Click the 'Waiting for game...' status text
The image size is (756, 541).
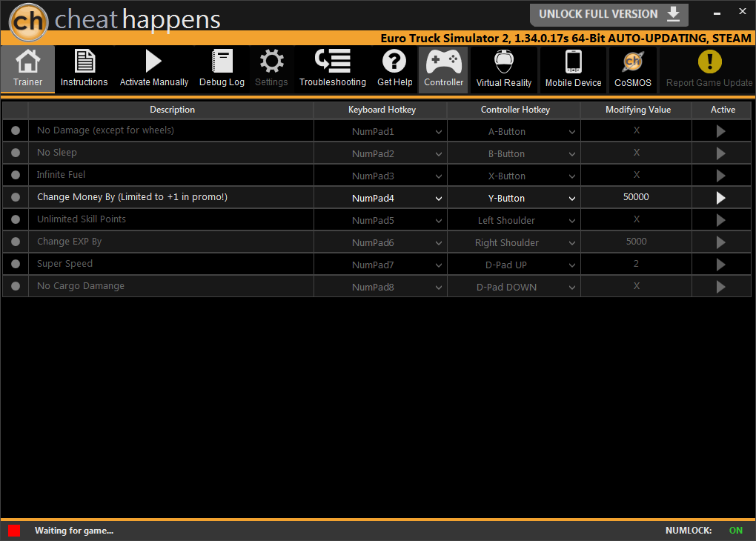tap(74, 531)
